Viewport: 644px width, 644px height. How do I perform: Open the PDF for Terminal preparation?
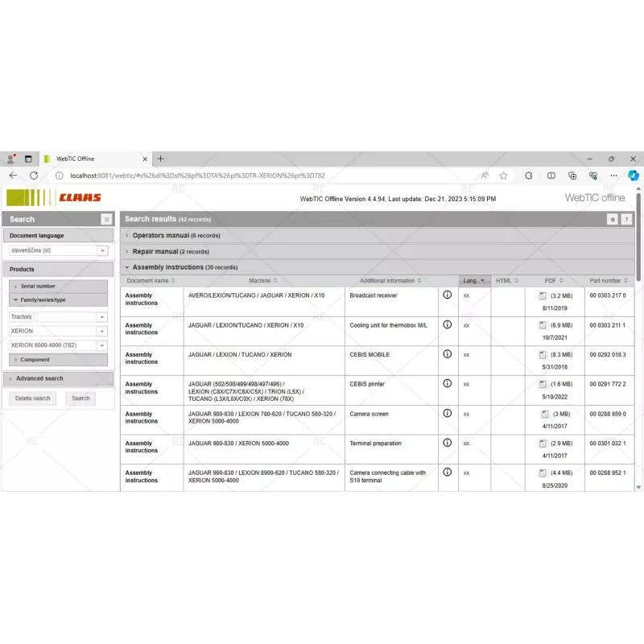543,444
